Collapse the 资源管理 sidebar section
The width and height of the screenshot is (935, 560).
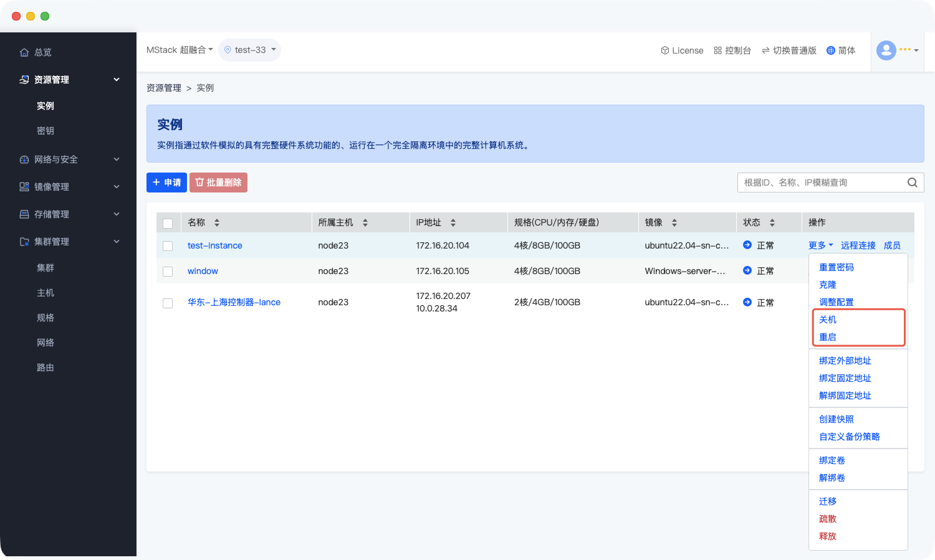coord(116,80)
